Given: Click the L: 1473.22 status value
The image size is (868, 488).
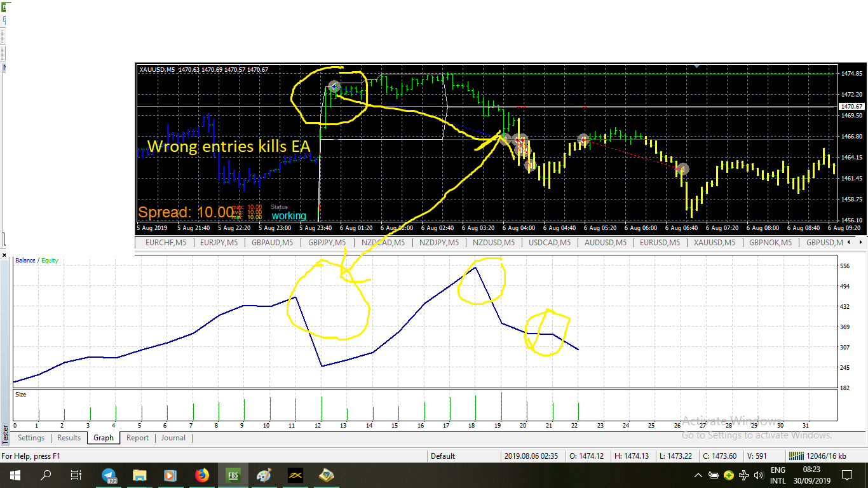Looking at the screenshot, I should click(675, 456).
